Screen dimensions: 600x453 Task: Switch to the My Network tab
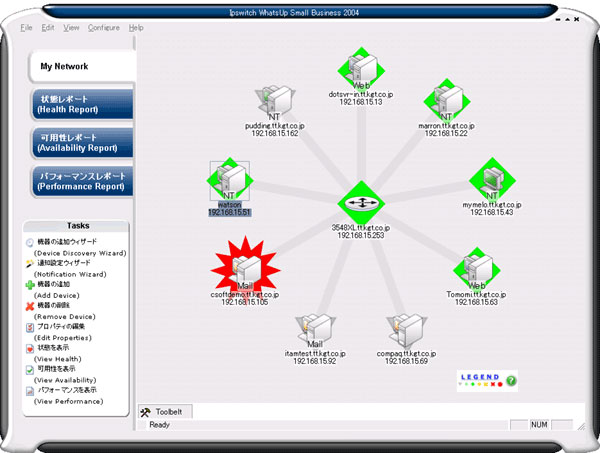pyautogui.click(x=82, y=66)
